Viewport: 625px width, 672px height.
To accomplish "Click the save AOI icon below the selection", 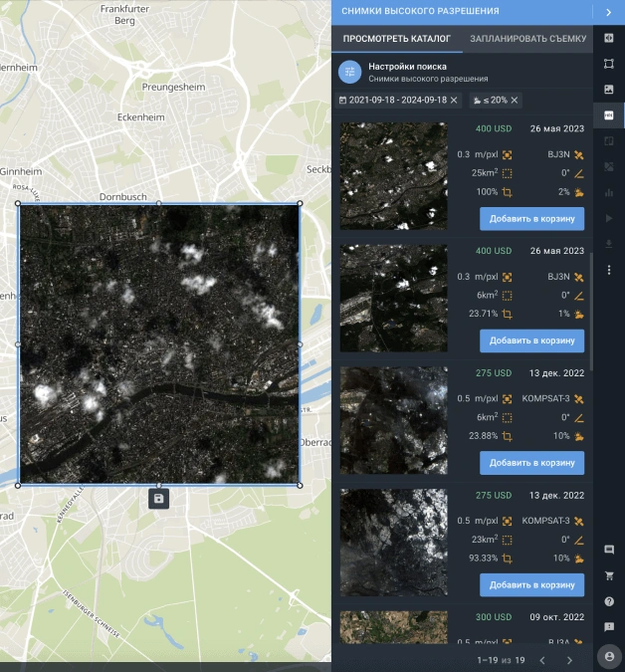I will (x=158, y=499).
